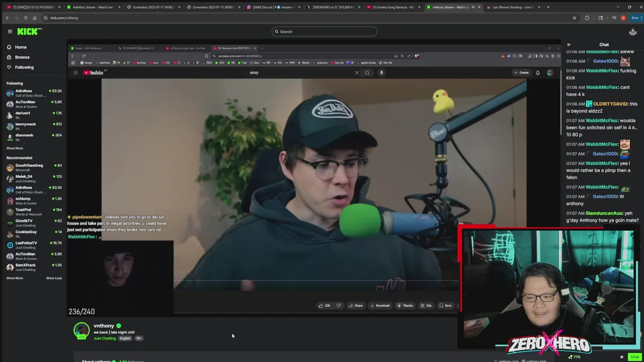Screen dimensions: 644x362
Task: Click the like button on YouTube video
Action: click(x=325, y=306)
